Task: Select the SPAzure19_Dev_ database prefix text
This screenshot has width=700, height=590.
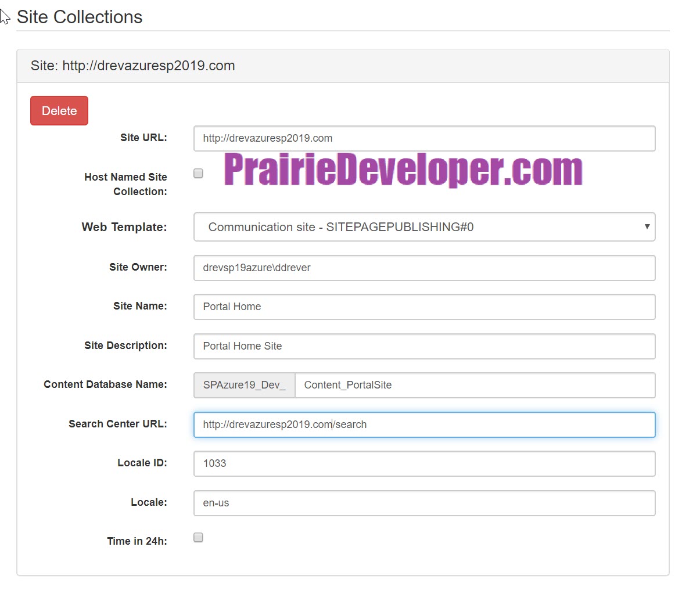Action: pos(245,385)
